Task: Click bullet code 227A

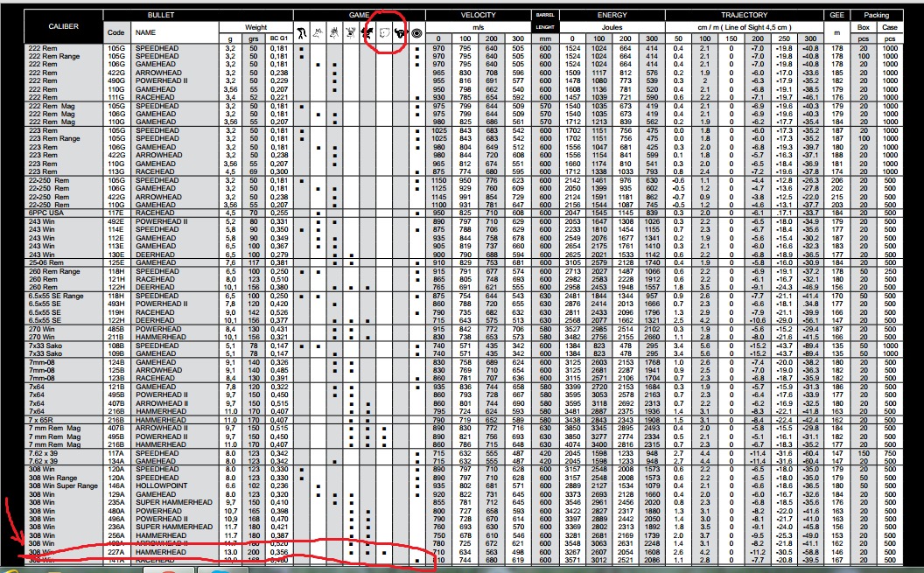Action: click(x=116, y=552)
